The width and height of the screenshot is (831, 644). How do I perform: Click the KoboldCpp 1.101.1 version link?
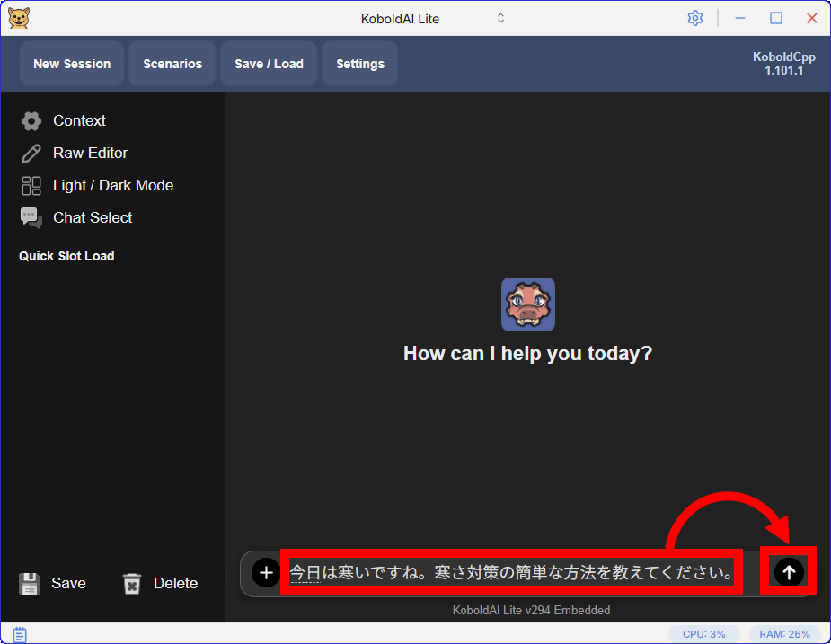tap(783, 63)
